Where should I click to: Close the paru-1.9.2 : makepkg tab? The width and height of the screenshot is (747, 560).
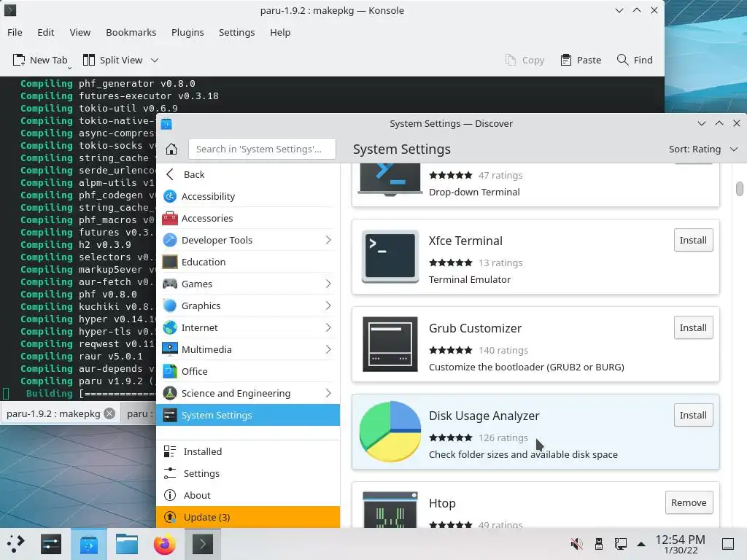coord(109,413)
